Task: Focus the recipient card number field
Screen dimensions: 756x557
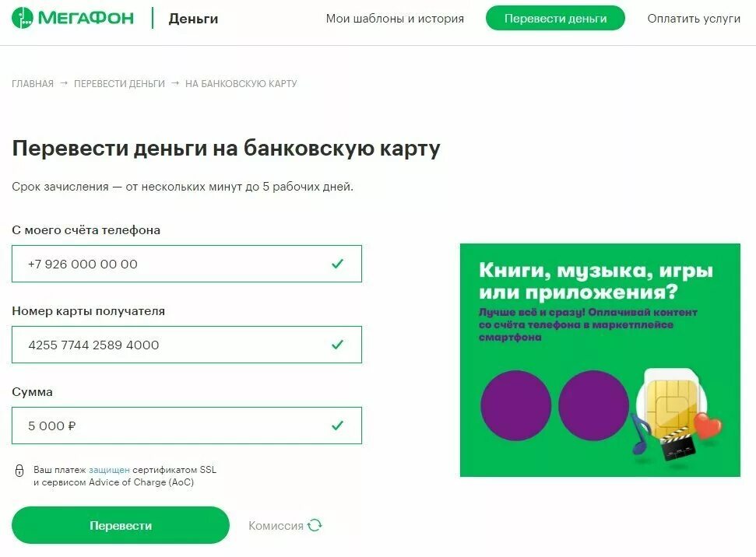Action: click(187, 345)
